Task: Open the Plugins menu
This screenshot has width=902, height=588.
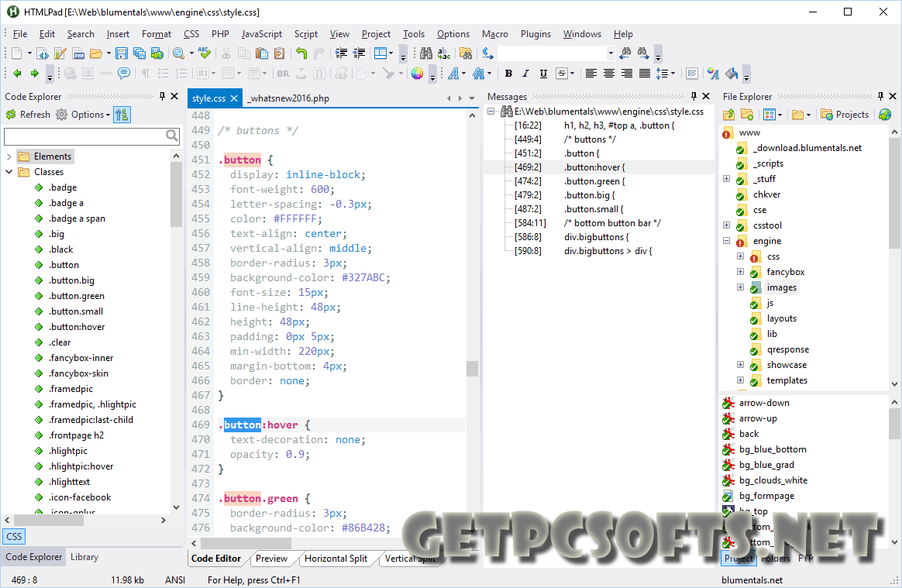Action: coord(535,34)
